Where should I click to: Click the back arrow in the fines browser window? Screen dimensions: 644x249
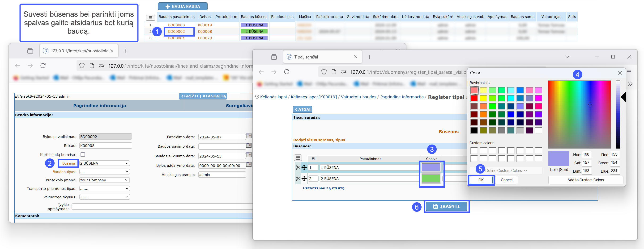pyautogui.click(x=17, y=66)
